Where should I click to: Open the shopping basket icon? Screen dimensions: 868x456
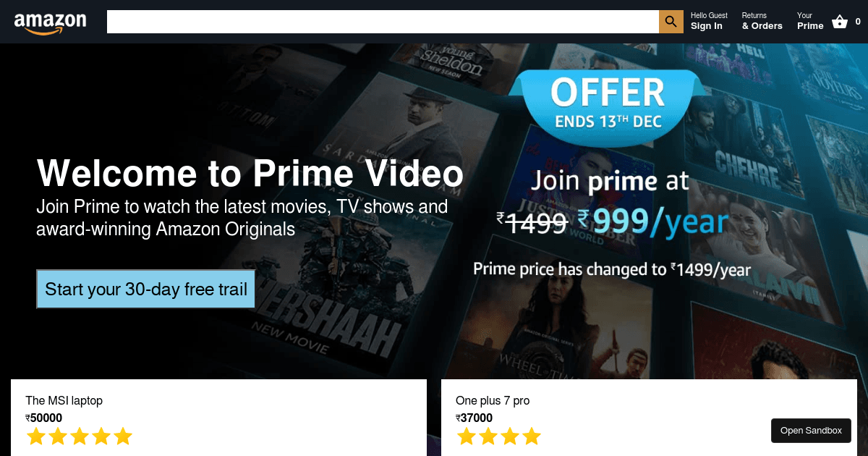[x=840, y=22]
